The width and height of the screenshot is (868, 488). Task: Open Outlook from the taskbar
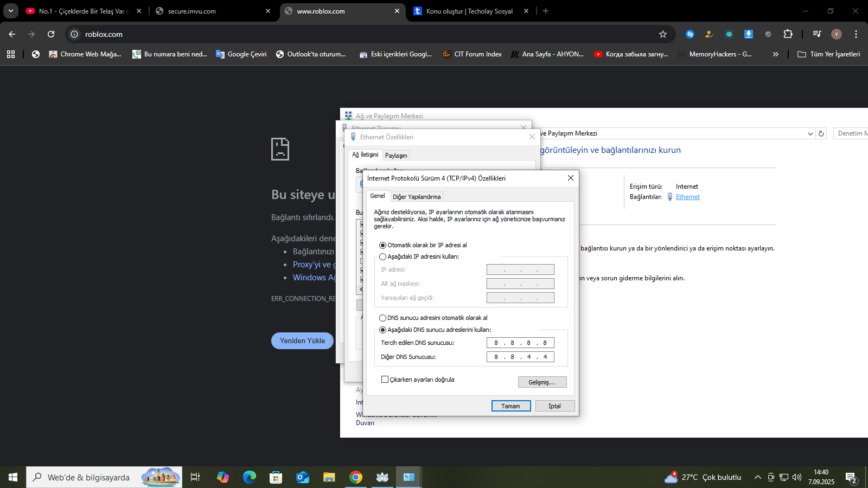click(303, 477)
